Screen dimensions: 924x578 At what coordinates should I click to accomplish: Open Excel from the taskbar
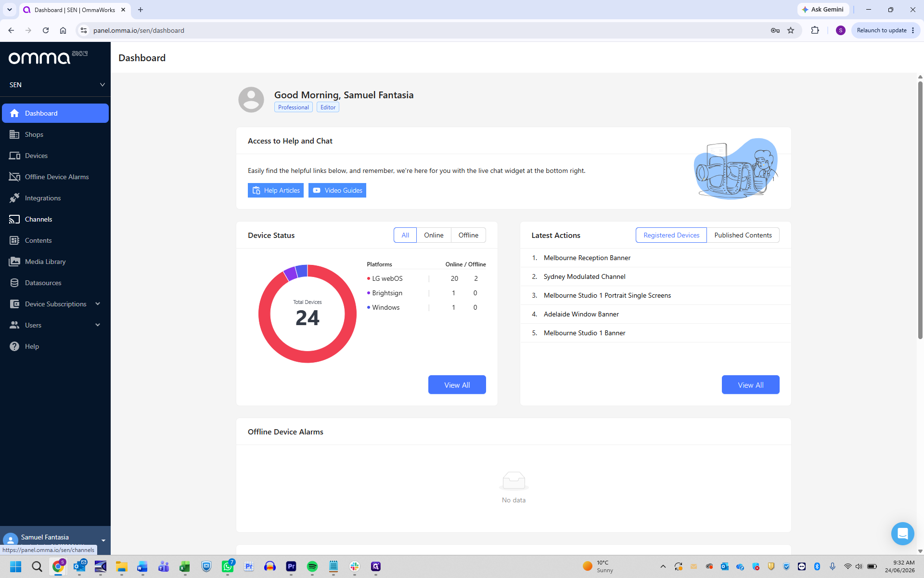(x=185, y=566)
